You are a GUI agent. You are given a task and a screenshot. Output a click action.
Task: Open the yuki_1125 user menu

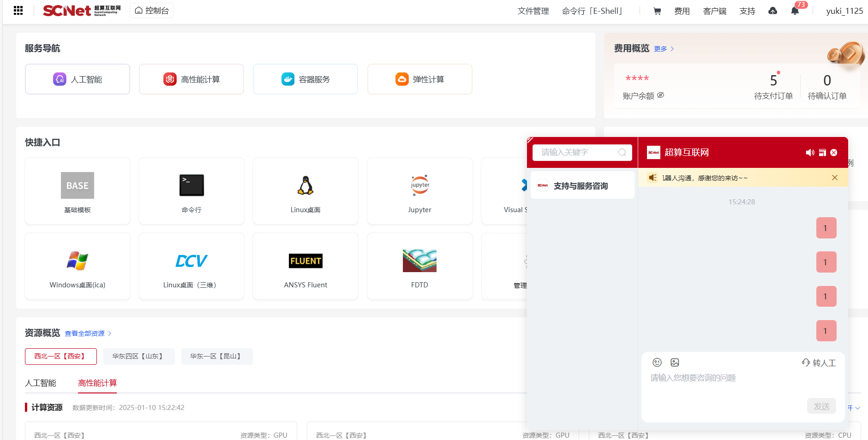point(844,11)
